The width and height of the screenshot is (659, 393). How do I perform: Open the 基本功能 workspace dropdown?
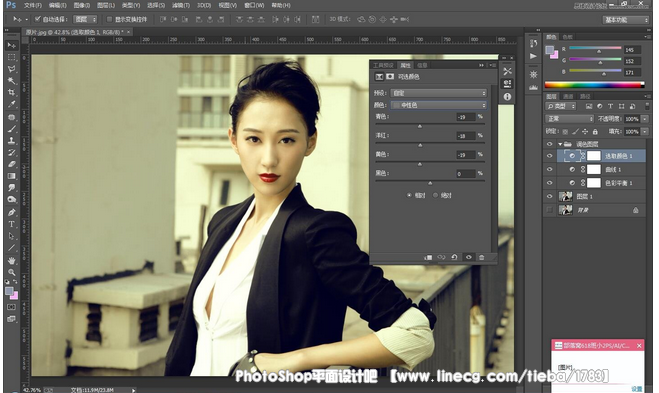pos(626,20)
